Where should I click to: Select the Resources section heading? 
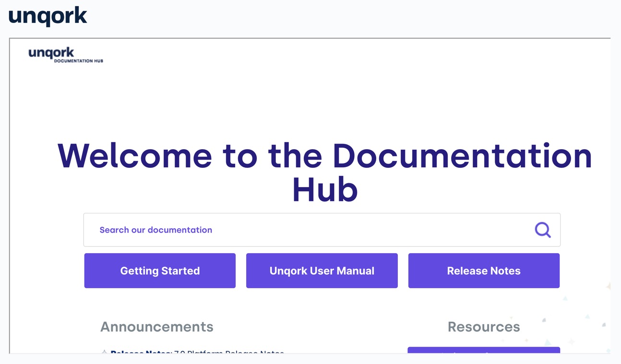pyautogui.click(x=484, y=327)
